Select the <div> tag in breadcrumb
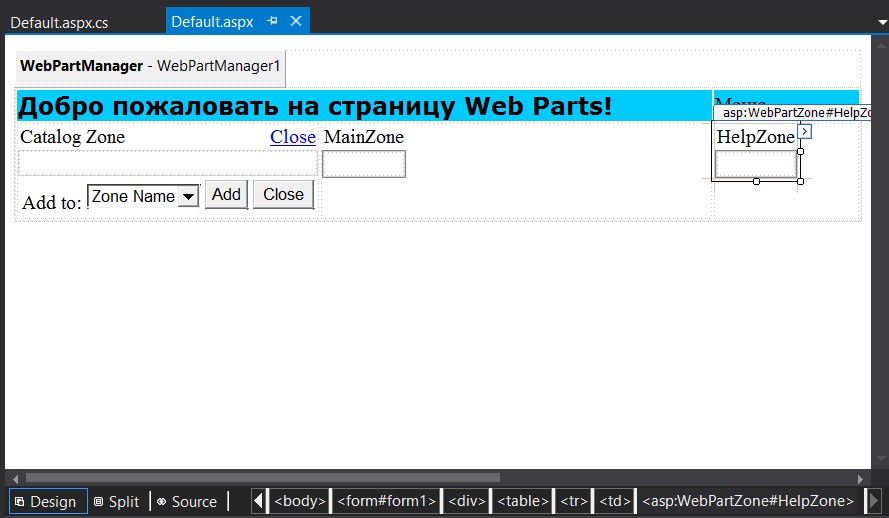Image resolution: width=889 pixels, height=518 pixels. [x=467, y=501]
